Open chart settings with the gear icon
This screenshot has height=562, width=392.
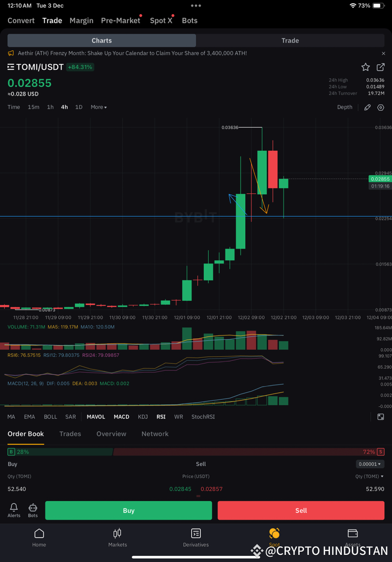[x=381, y=107]
